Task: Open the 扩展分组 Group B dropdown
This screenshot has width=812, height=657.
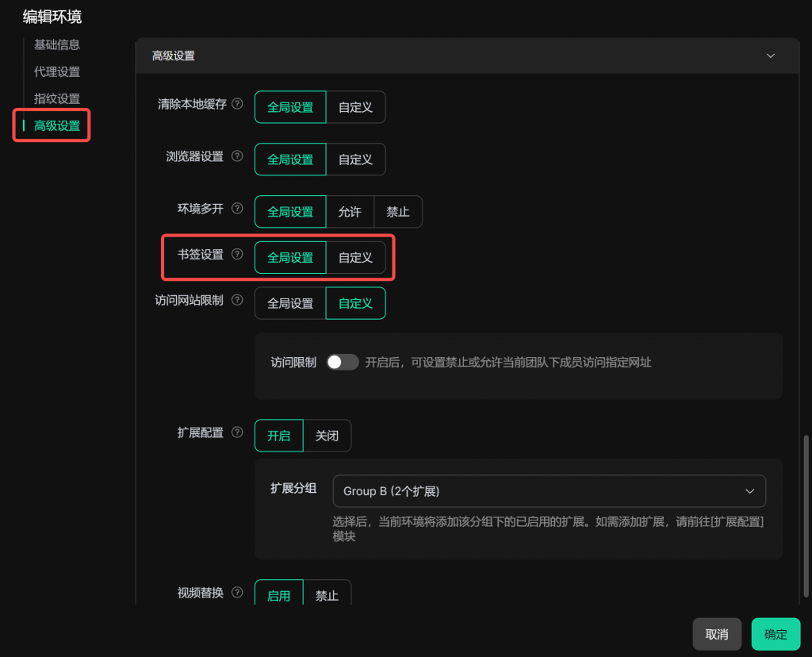Action: click(x=549, y=491)
